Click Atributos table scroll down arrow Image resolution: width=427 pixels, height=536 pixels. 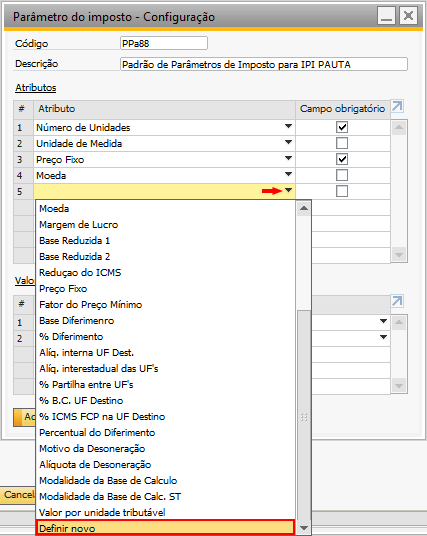coord(399,255)
